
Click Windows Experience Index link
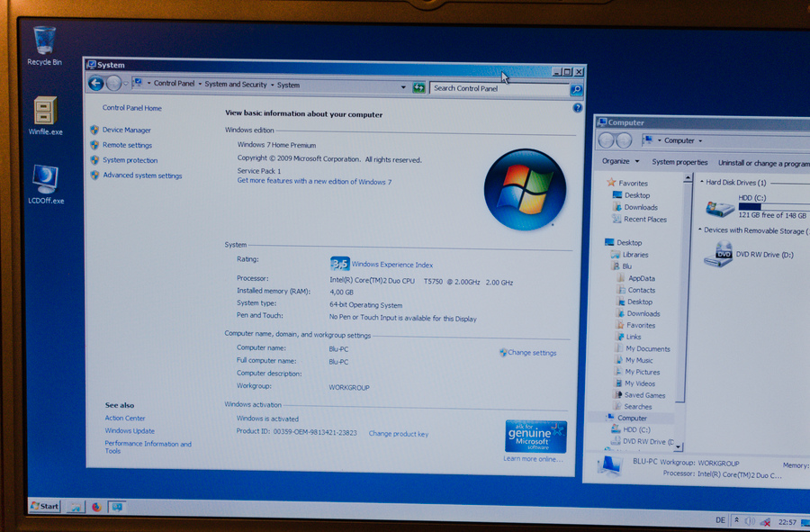coord(392,265)
